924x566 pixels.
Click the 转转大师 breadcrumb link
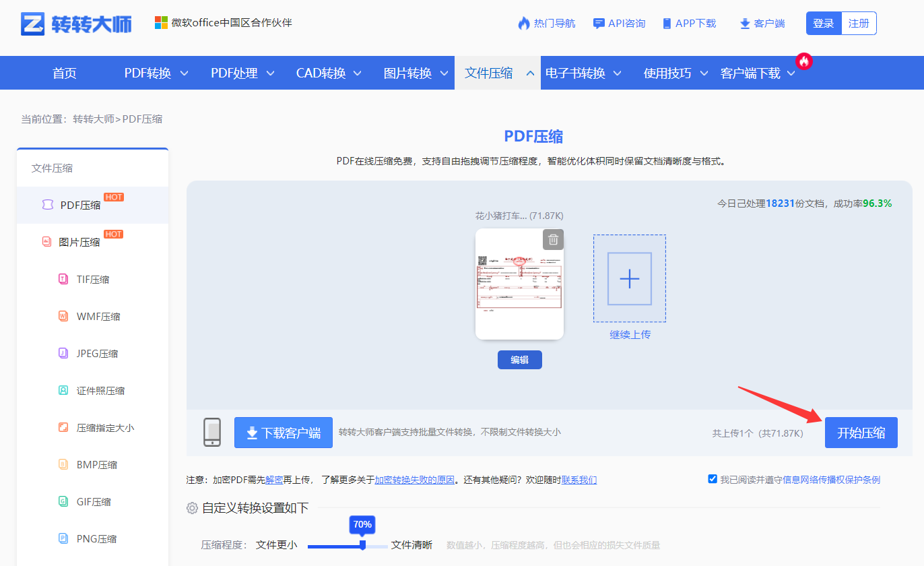[94, 119]
